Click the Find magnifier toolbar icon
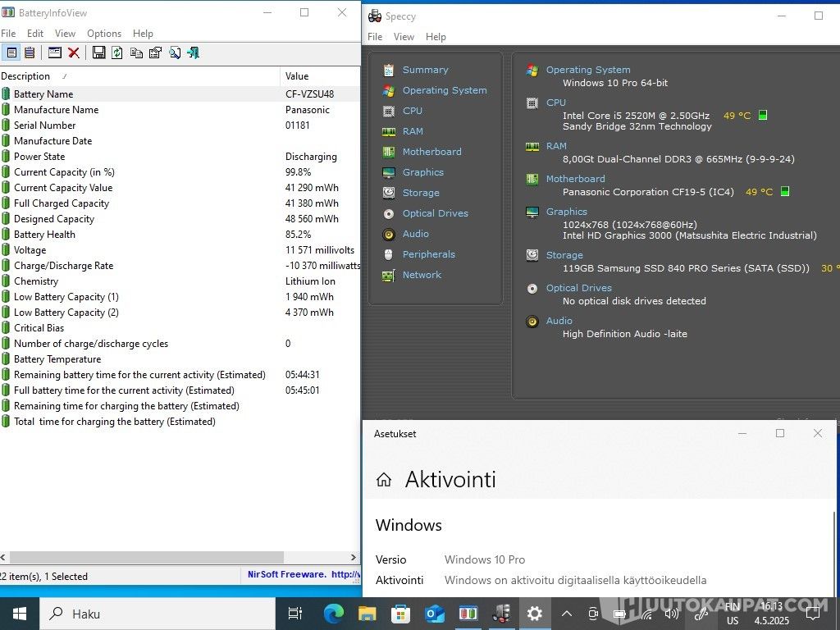The height and width of the screenshot is (630, 840). [x=175, y=52]
